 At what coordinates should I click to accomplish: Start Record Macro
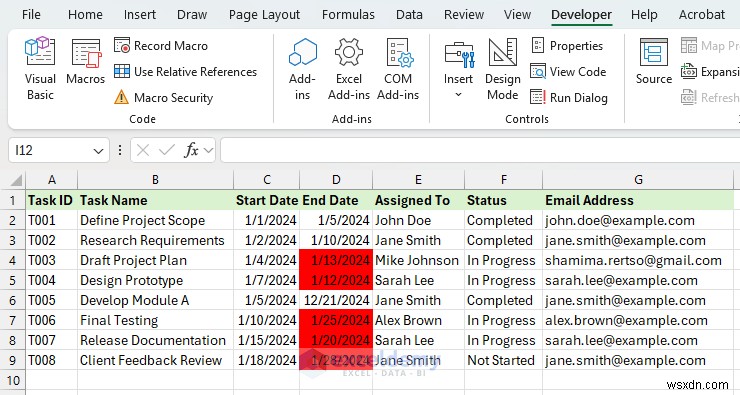(x=161, y=46)
